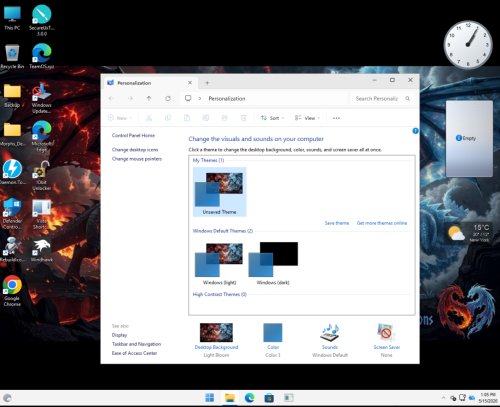Open the Screen Saver icon
Screen dimensions: 500x407
click(x=386, y=332)
